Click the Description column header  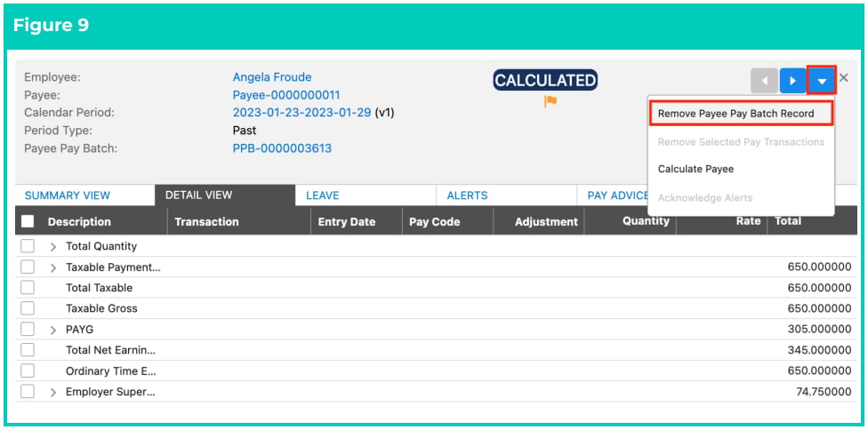(79, 221)
